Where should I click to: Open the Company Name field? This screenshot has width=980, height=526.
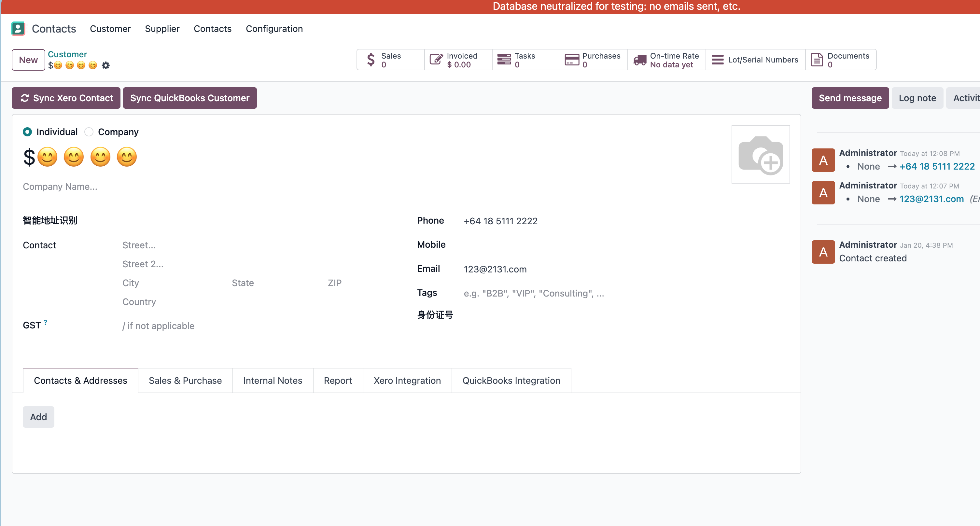click(x=213, y=187)
